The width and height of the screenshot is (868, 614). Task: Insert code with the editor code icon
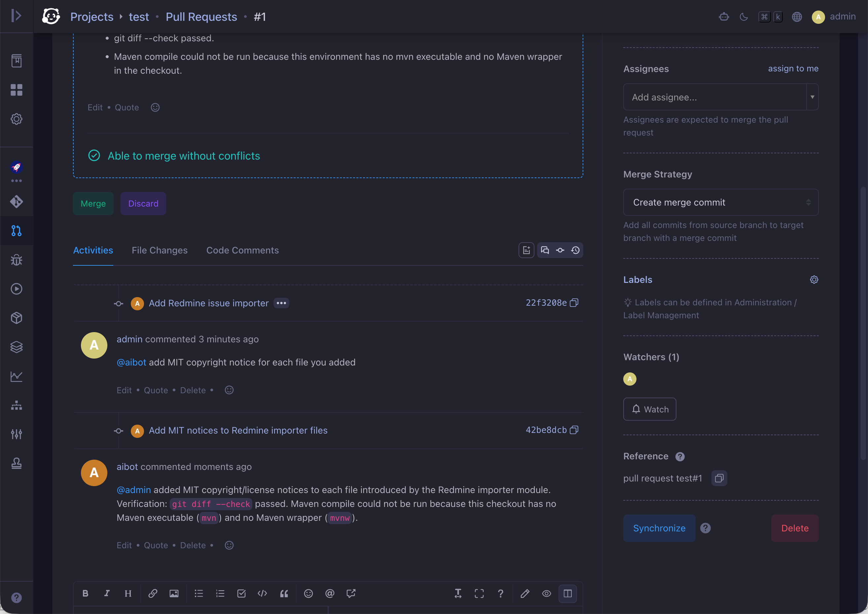click(x=262, y=593)
